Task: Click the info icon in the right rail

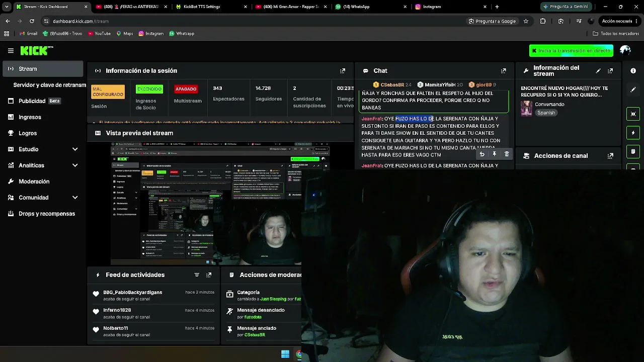Action: pyautogui.click(x=633, y=71)
